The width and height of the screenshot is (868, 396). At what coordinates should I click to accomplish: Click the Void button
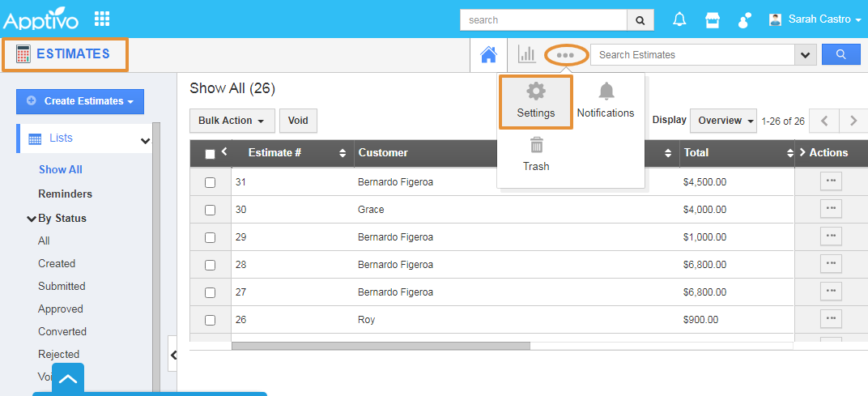[x=298, y=121]
